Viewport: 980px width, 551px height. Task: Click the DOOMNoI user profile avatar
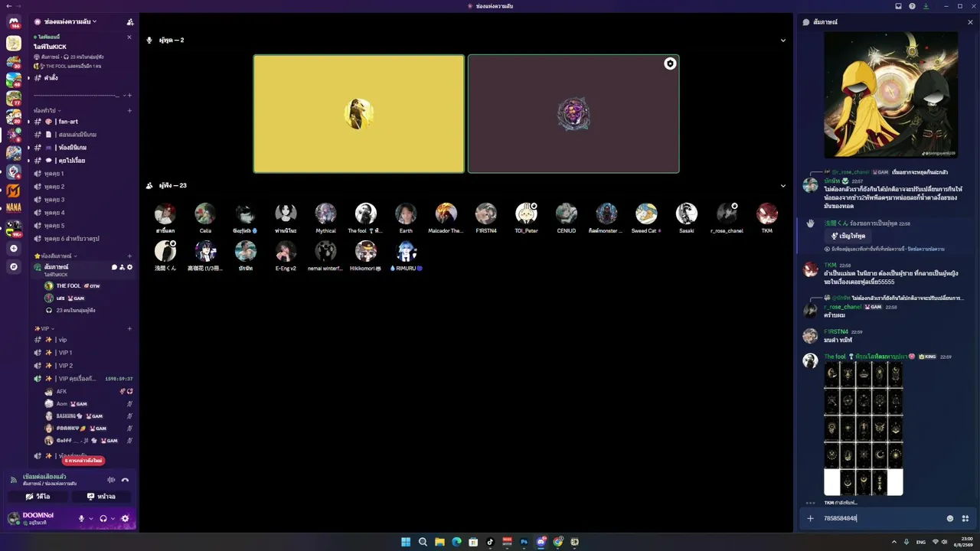(x=14, y=518)
